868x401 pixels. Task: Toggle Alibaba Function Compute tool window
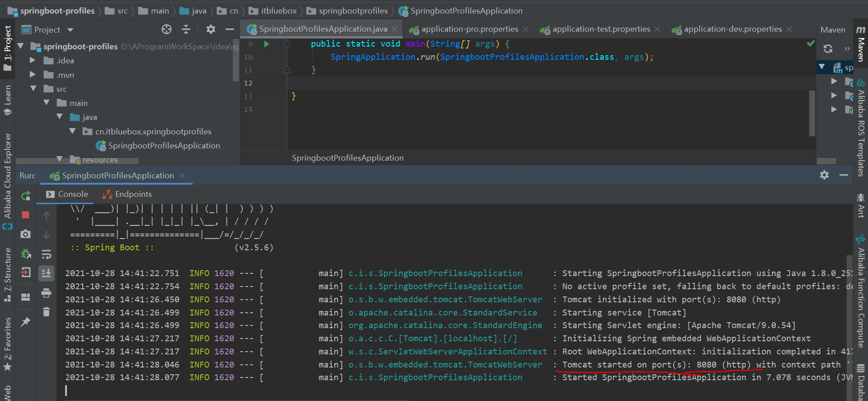coord(861,291)
